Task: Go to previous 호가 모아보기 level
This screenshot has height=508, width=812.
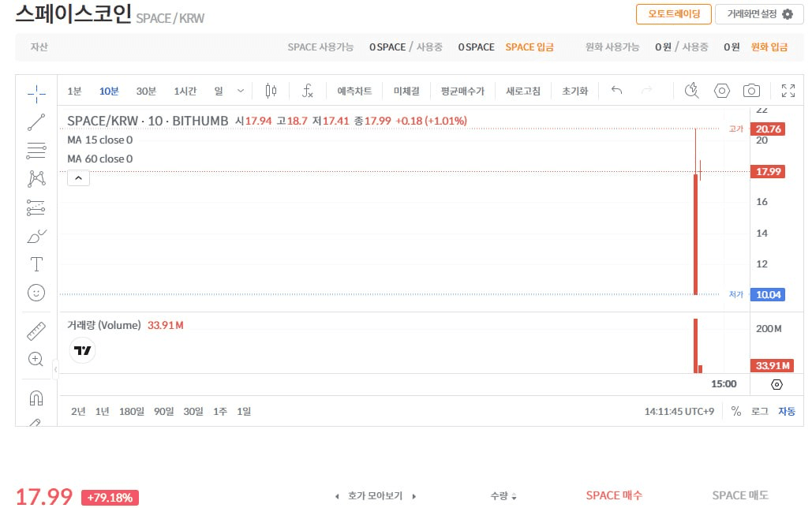Action: [337, 496]
